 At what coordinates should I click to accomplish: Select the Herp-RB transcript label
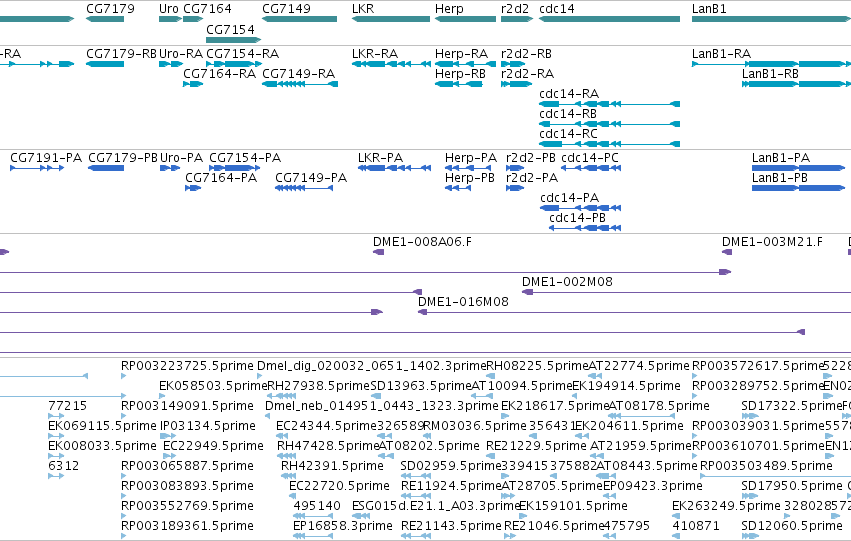point(460,74)
